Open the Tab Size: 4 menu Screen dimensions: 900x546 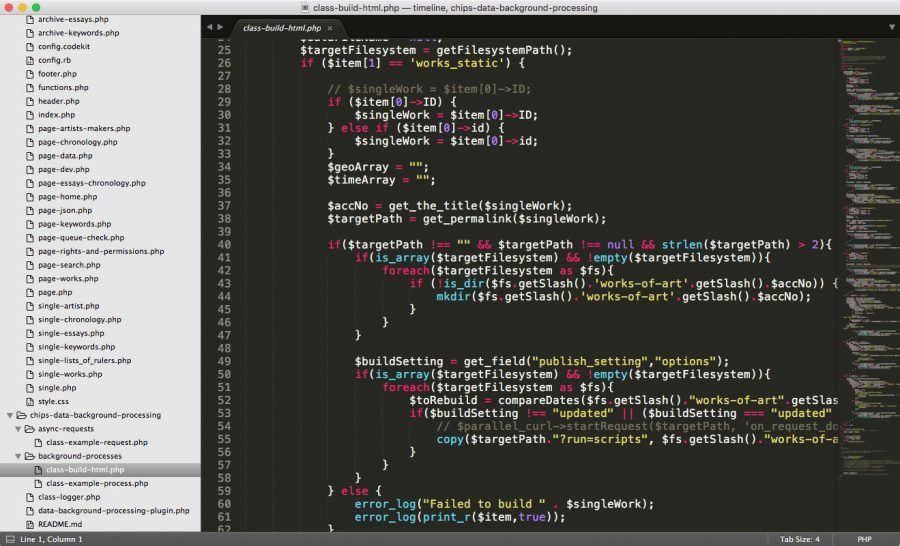pos(799,539)
